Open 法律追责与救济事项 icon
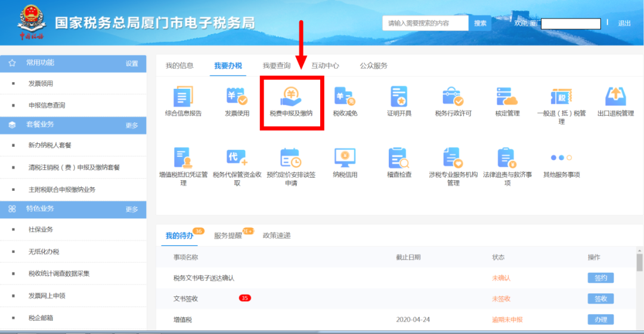The width and height of the screenshot is (644, 334). [507, 158]
